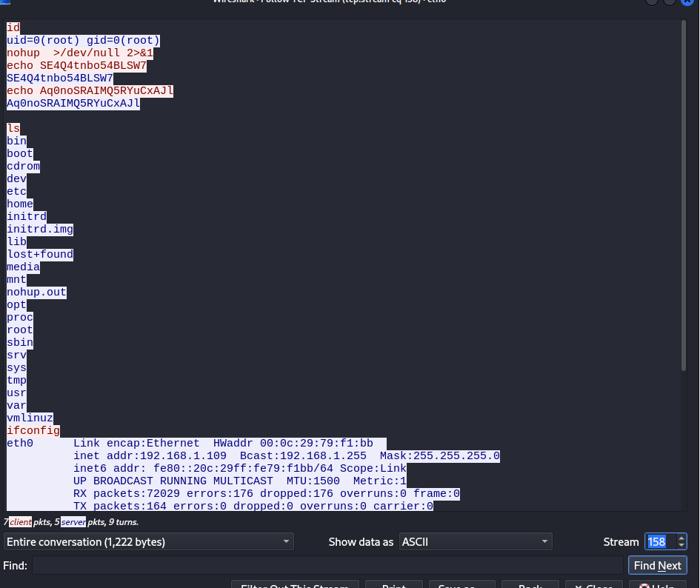Click the stream content vertical scrollbar

point(684,196)
